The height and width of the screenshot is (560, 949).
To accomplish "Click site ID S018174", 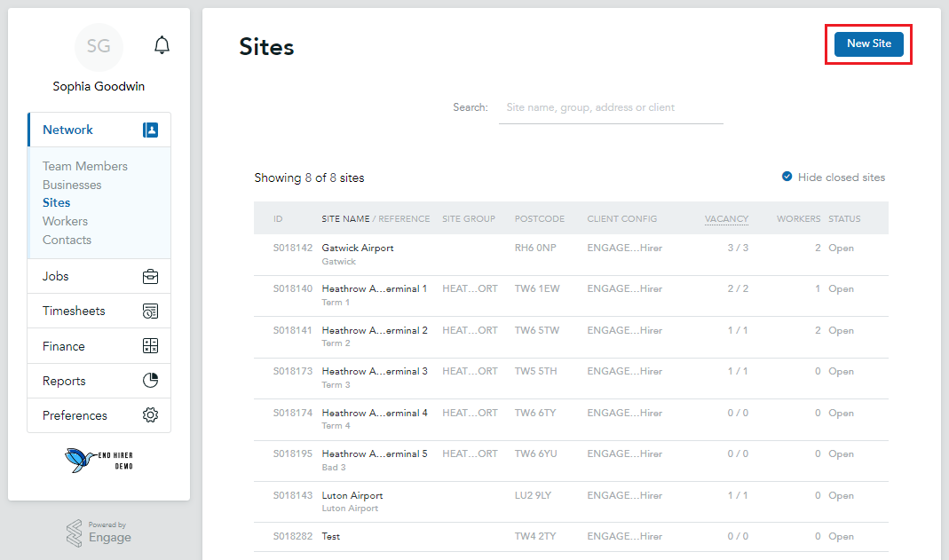I will (293, 413).
